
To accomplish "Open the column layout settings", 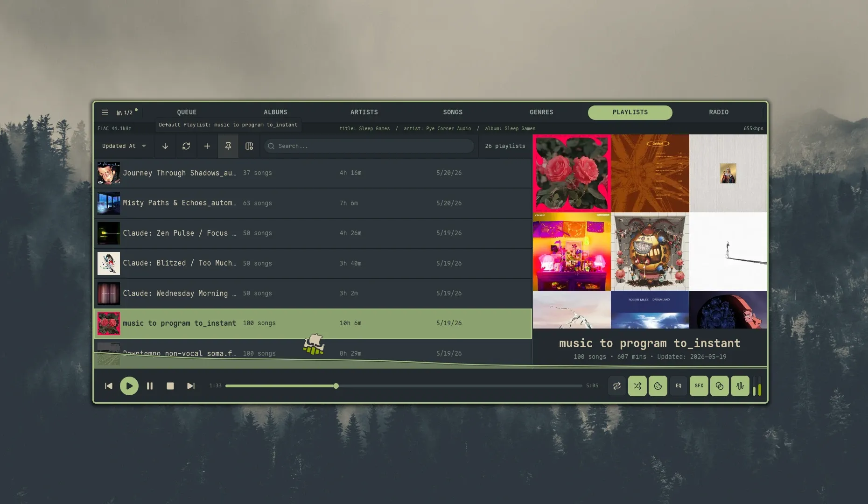I will (249, 146).
